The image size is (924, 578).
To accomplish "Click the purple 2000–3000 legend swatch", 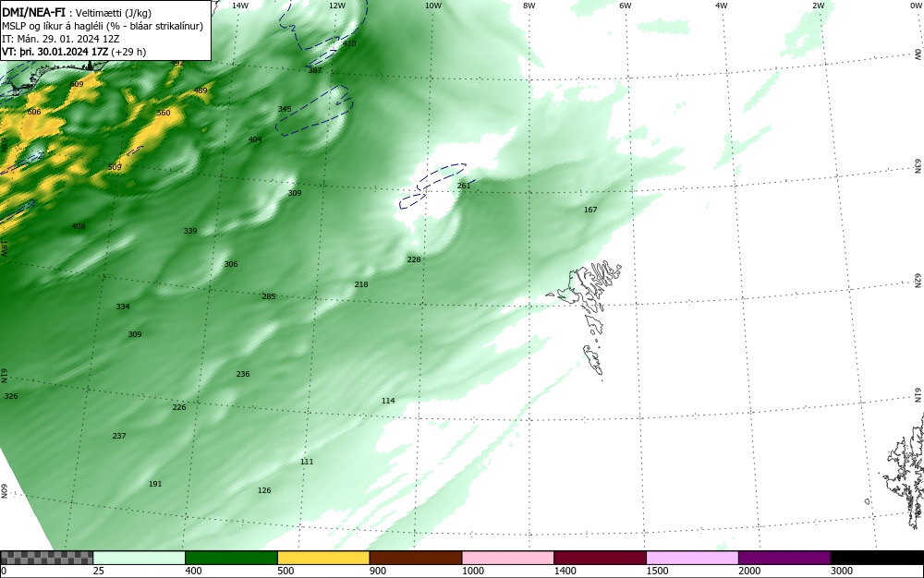I will pos(784,558).
